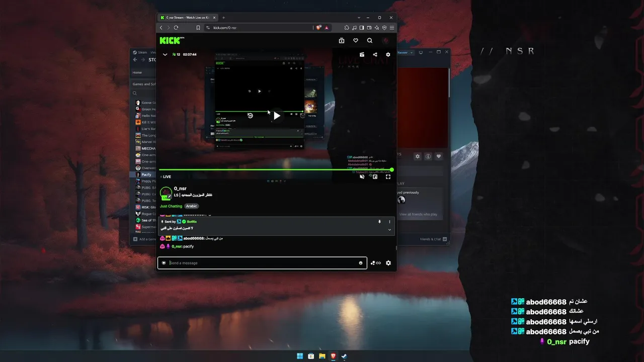
Task: Open the chat points infinity icon
Action: (x=376, y=263)
